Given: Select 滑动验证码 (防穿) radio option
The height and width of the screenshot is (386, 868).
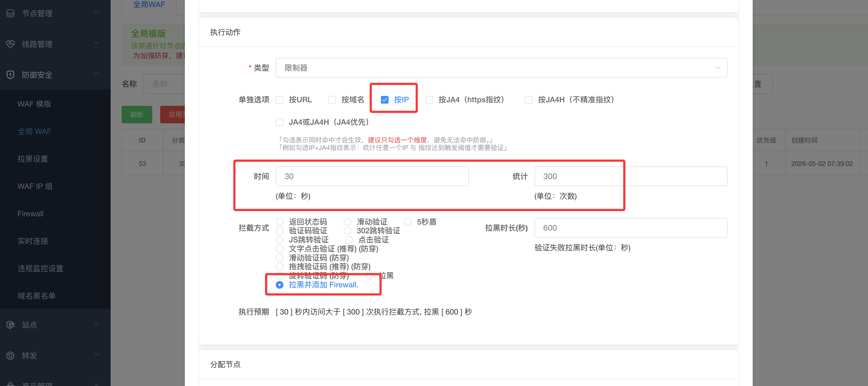Looking at the screenshot, I should pos(280,258).
